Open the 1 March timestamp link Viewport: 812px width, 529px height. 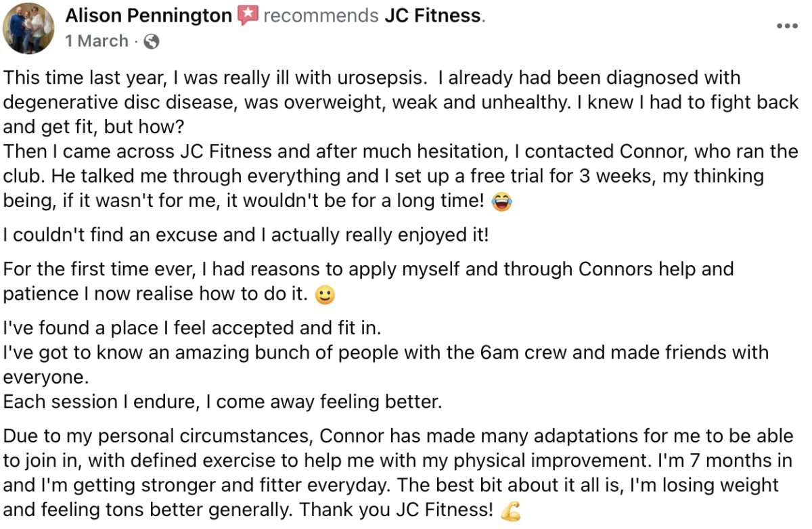[96, 41]
